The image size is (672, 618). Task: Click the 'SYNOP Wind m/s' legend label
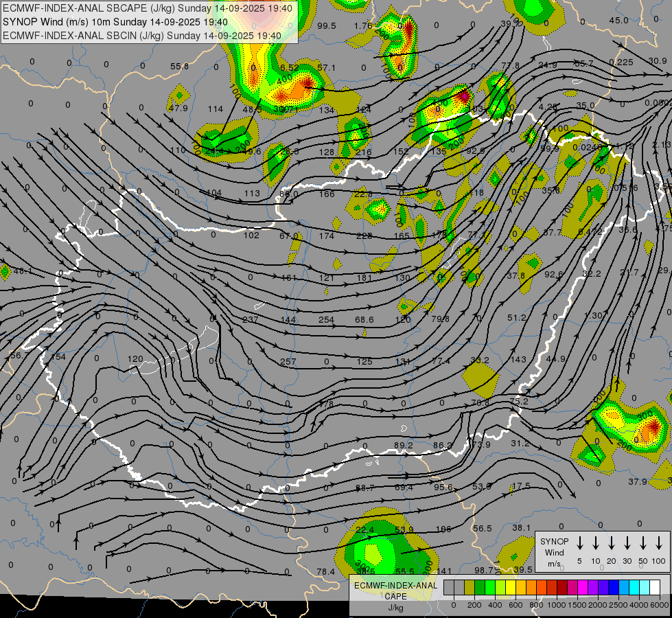pos(554,552)
